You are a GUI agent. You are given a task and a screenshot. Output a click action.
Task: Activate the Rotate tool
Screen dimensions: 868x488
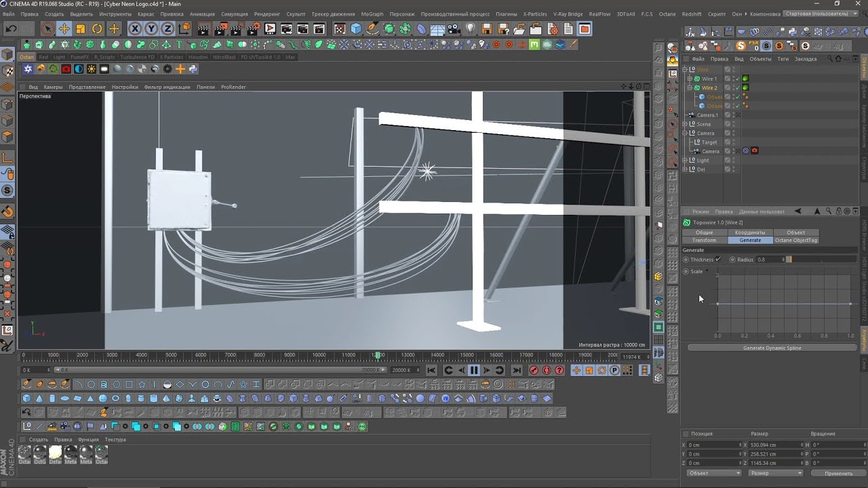[x=97, y=28]
